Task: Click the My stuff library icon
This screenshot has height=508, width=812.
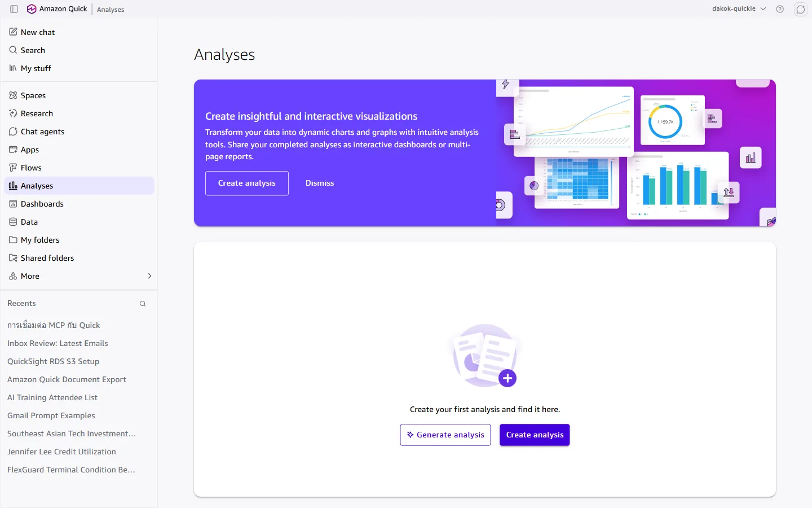Action: pos(13,68)
